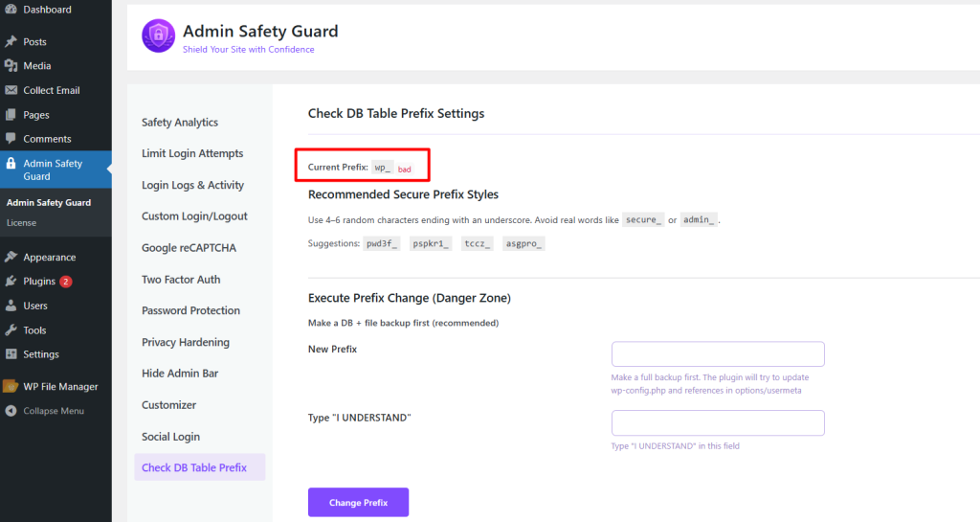The width and height of the screenshot is (980, 522).
Task: Click the Dashboard gauge icon in sidebar
Action: [x=11, y=10]
